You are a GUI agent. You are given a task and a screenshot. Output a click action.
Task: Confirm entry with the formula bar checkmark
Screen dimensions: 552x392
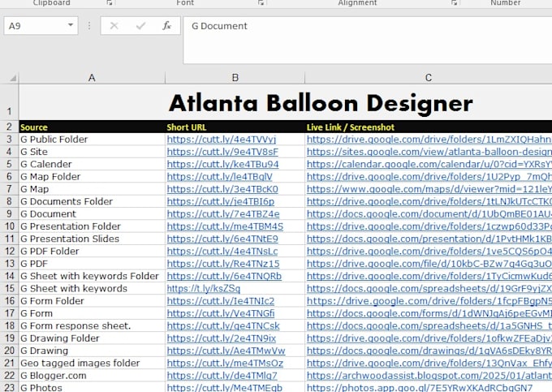[x=140, y=26]
